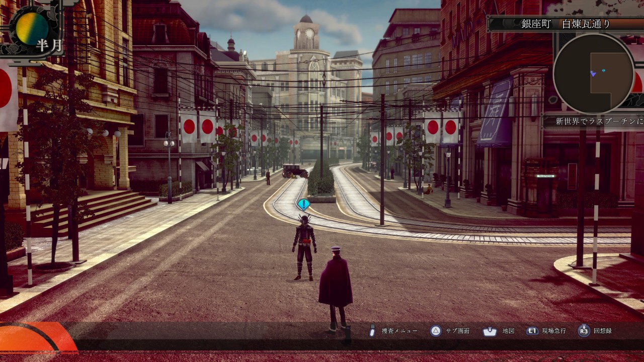Click the R3 button icon
Screen dimensions: 644x362
(584, 331)
